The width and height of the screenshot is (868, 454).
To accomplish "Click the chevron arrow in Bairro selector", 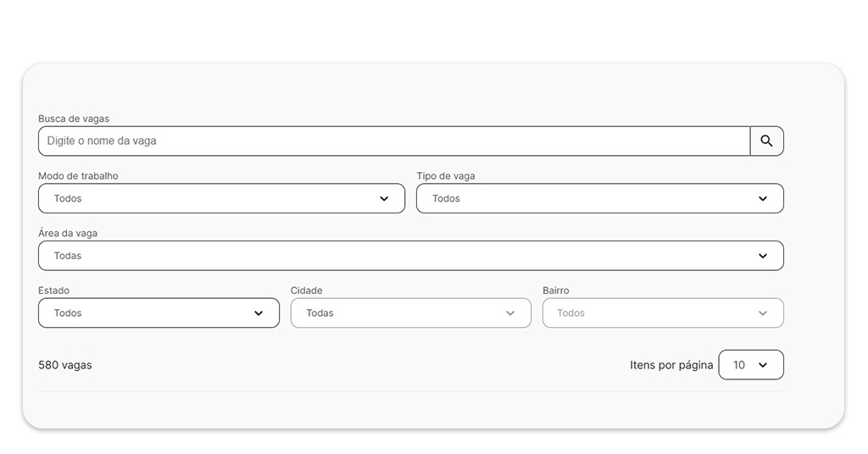I will pyautogui.click(x=762, y=313).
